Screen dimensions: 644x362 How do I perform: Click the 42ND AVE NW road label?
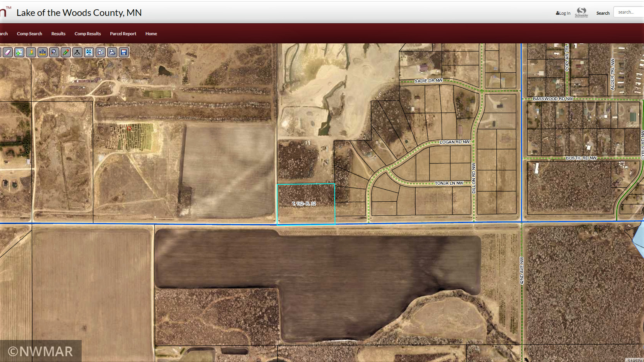[522, 271]
